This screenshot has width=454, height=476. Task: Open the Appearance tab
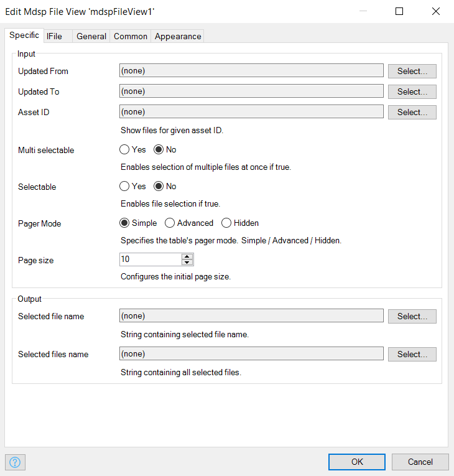178,36
